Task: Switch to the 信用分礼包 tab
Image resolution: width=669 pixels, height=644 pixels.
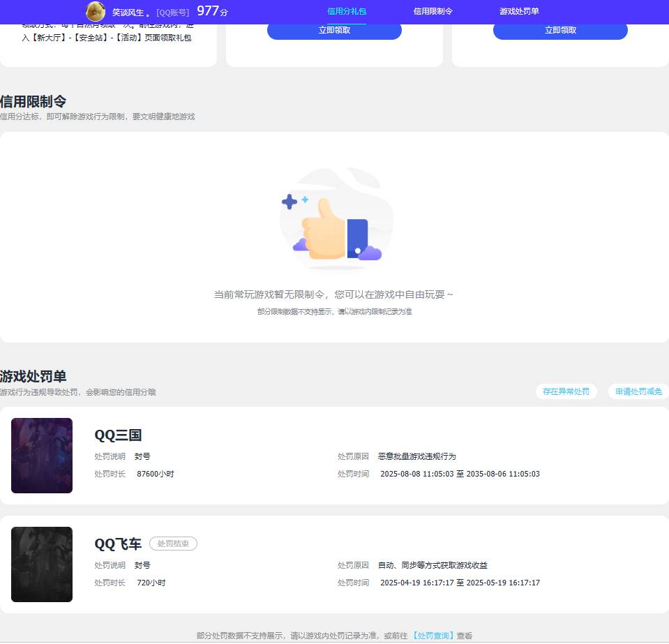Action: 347,11
